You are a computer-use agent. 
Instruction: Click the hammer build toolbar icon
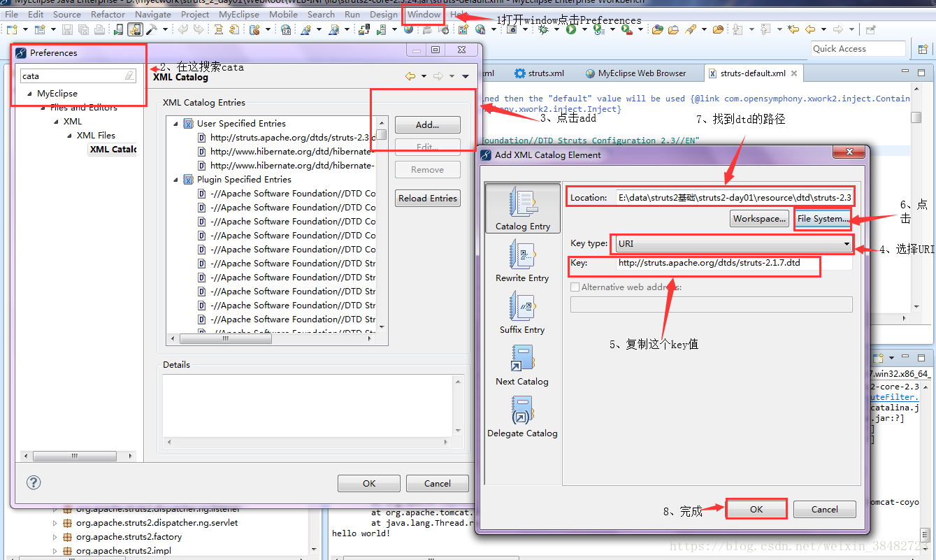click(151, 29)
